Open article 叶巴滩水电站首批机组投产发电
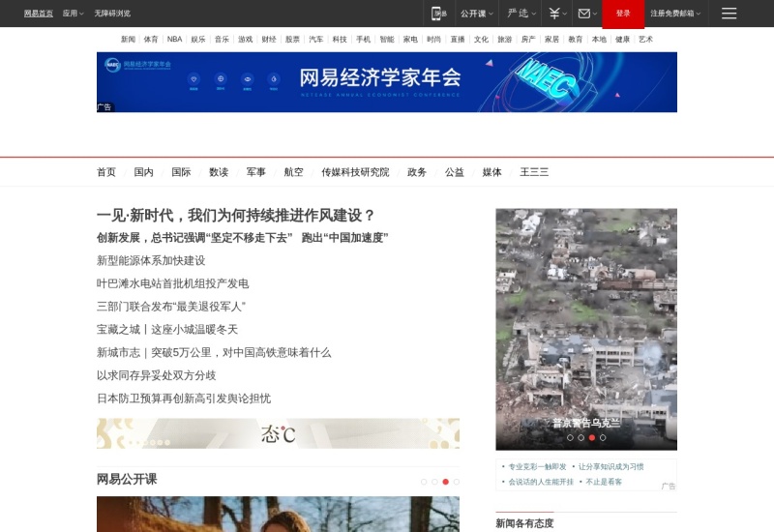Image resolution: width=774 pixels, height=532 pixels. (x=173, y=283)
